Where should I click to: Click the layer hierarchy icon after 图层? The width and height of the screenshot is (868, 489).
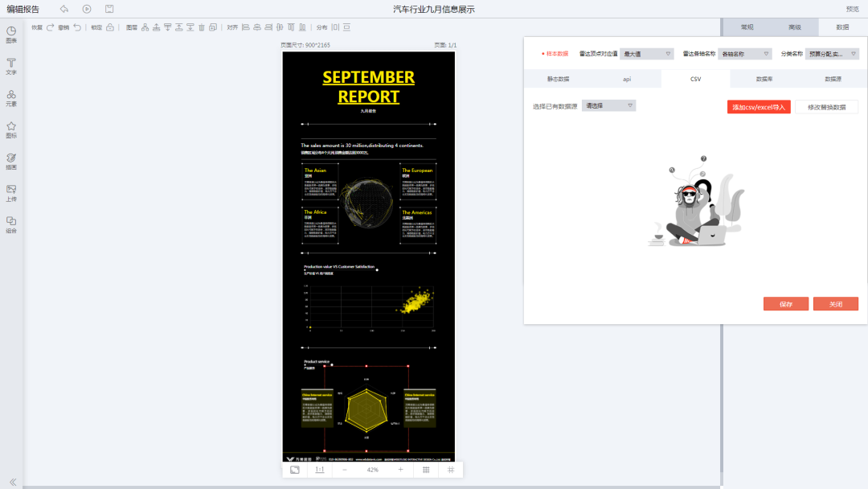(x=145, y=27)
